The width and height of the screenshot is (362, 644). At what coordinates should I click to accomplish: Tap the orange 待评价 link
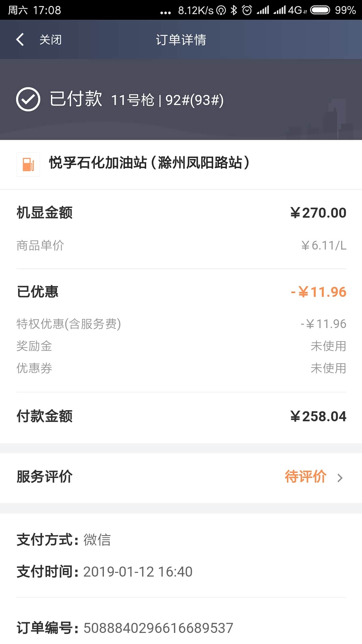point(305,477)
